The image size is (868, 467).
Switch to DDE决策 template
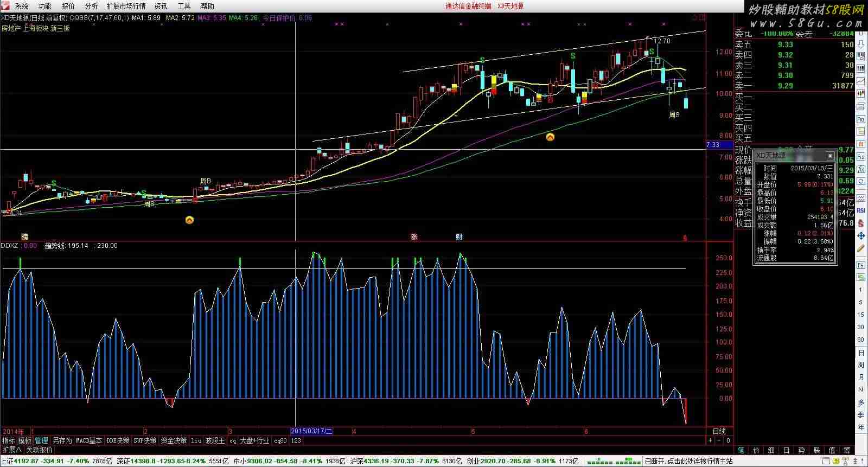point(118,440)
